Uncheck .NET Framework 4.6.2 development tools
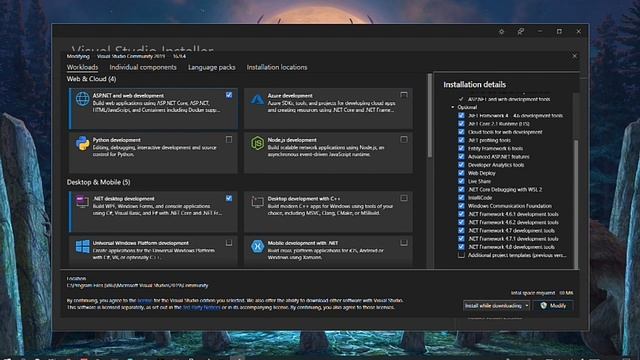Viewport: 640px width, 360px height. pyautogui.click(x=461, y=222)
